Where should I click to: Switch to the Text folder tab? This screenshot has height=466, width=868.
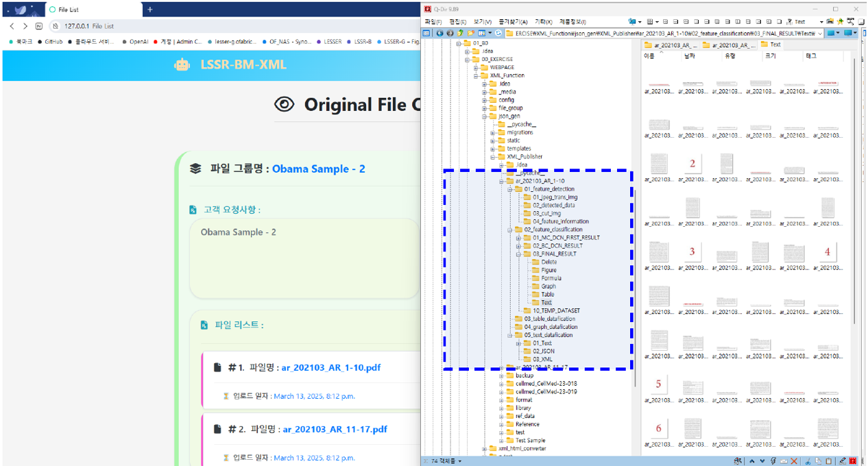click(770, 45)
